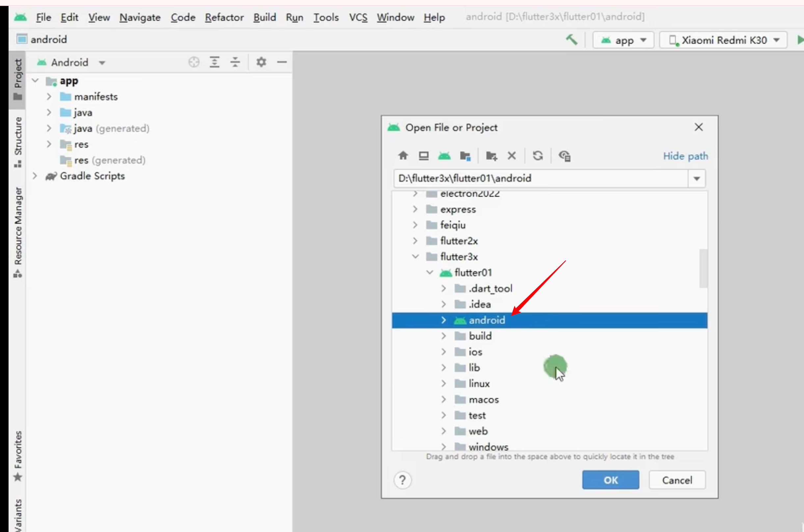Go to Desktop directory in dialog
Viewport: 804px width, 532px height.
click(424, 156)
